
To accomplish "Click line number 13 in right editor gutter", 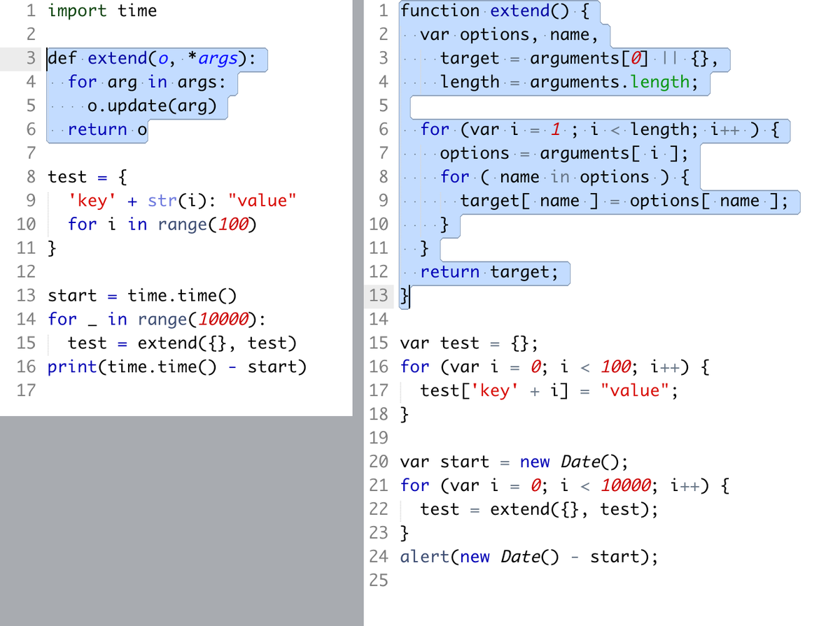I will 379,296.
